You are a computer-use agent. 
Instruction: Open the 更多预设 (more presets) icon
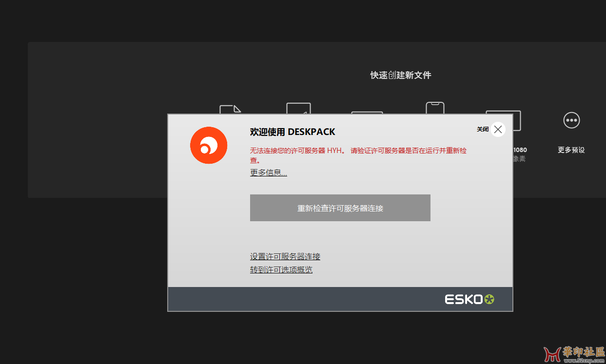coord(571,120)
